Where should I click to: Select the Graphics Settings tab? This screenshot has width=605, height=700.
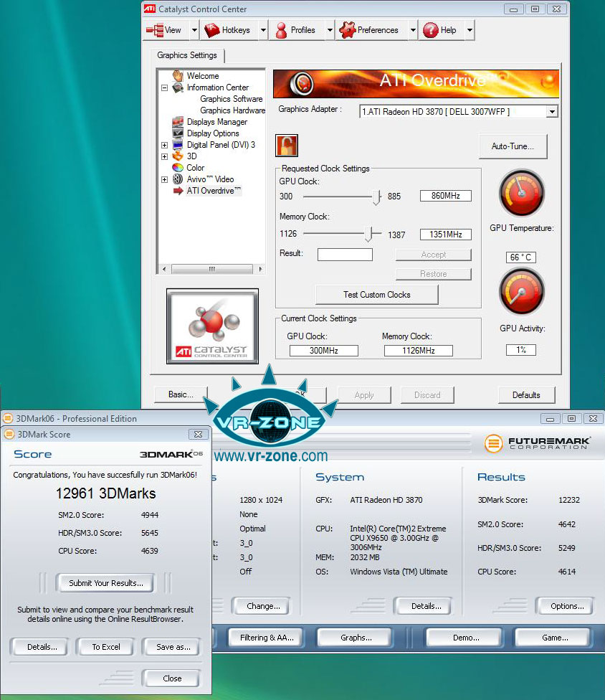[x=187, y=55]
